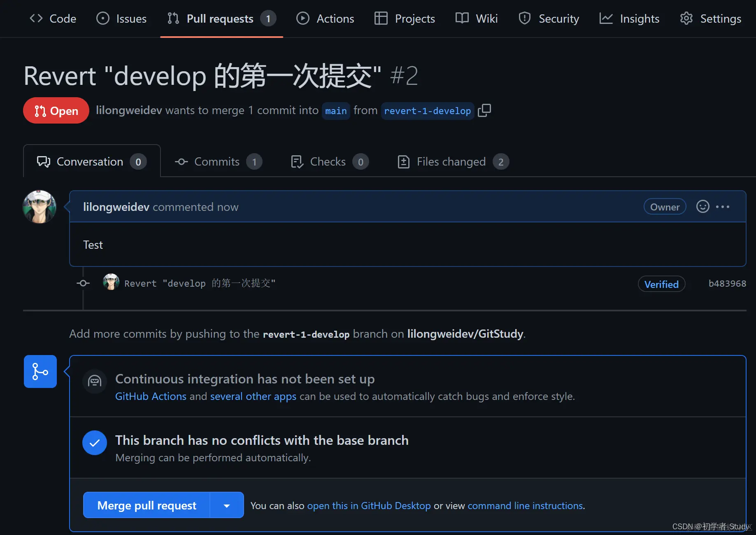Switch to the Commits tab
Viewport: 756px width, 535px height.
[x=217, y=161]
